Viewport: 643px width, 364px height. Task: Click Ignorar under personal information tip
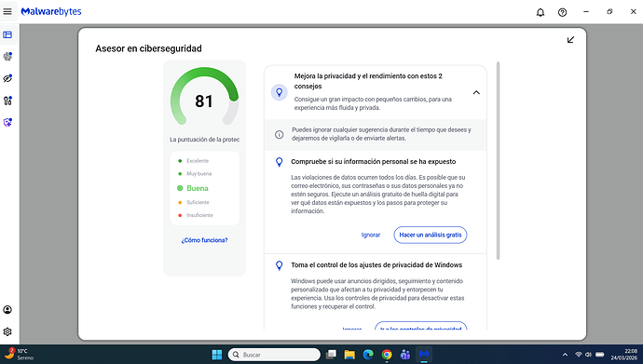371,235
